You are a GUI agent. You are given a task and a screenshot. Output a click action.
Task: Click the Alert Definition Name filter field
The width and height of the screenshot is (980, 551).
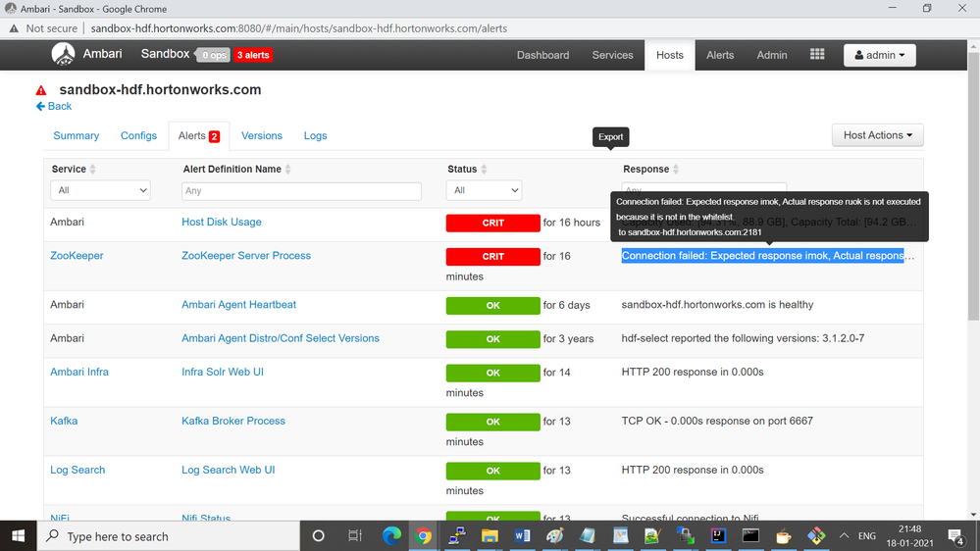302,191
